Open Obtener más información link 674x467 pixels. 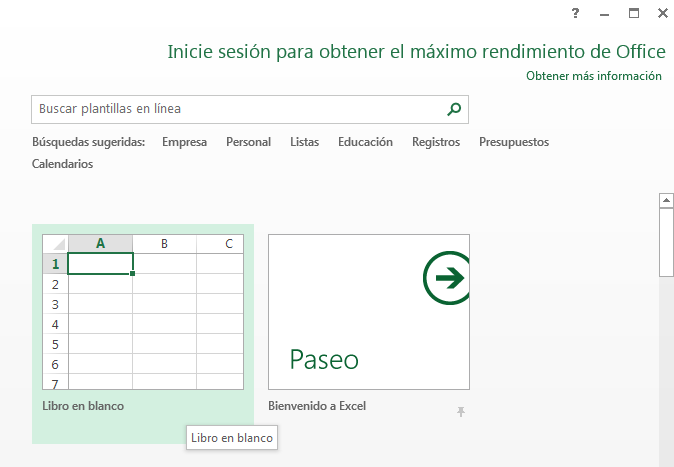(x=594, y=76)
